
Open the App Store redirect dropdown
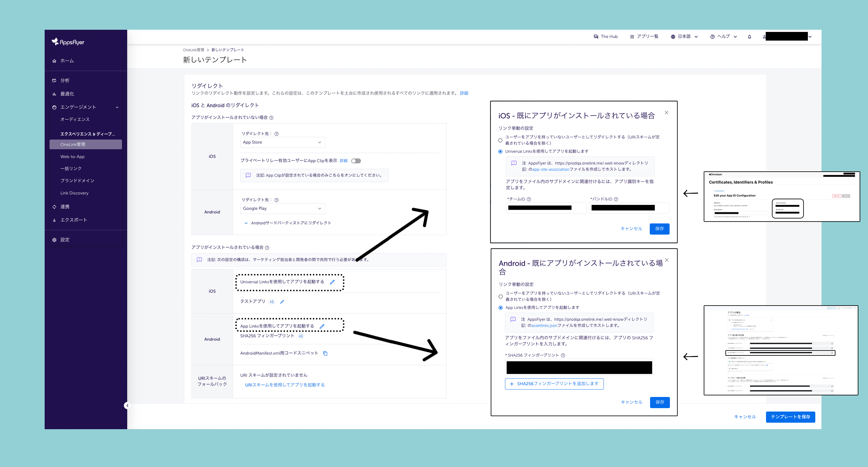coord(282,142)
